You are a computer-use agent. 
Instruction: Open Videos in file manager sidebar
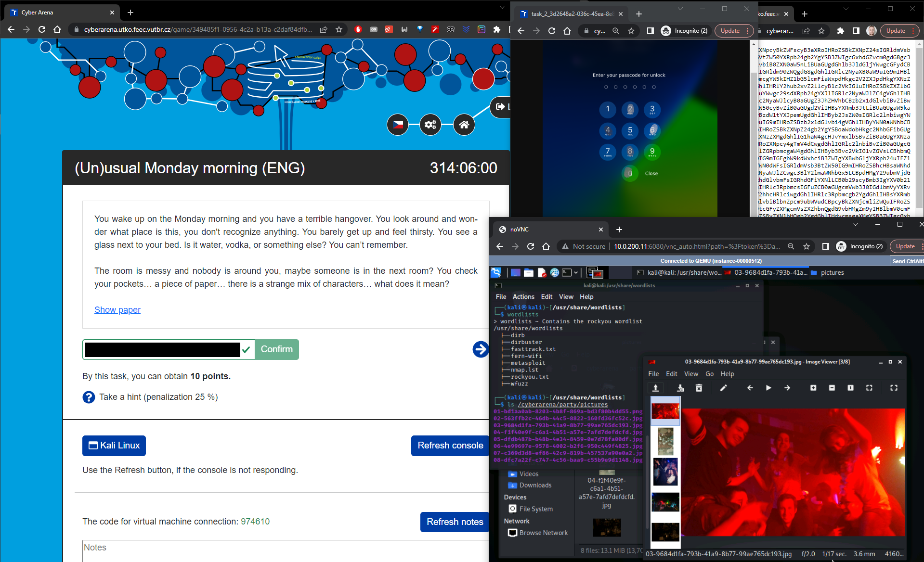(x=523, y=474)
